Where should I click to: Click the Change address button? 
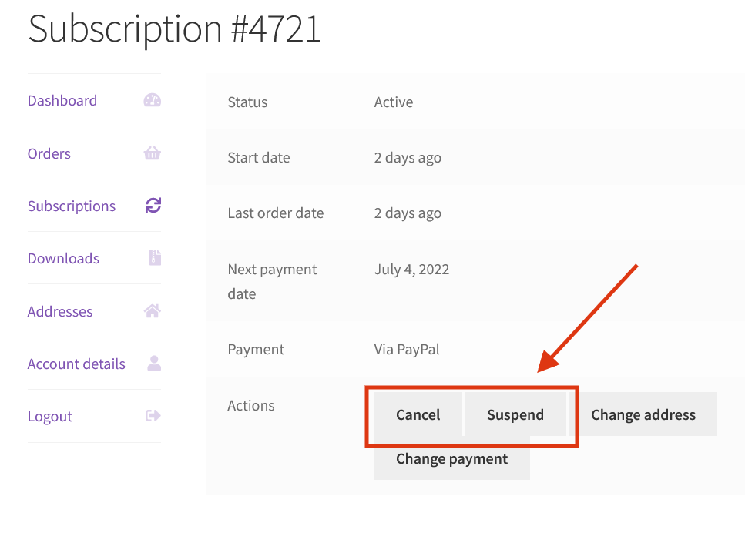[643, 414]
